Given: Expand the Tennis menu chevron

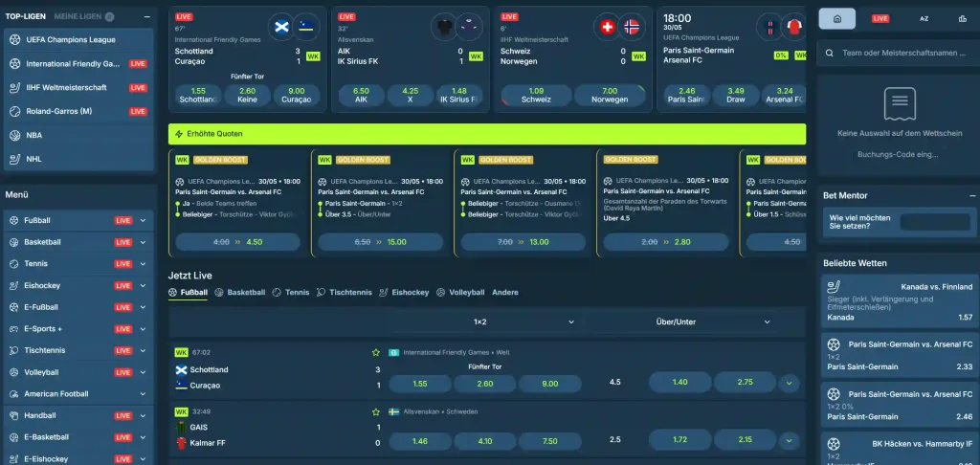Looking at the screenshot, I should pos(144,264).
